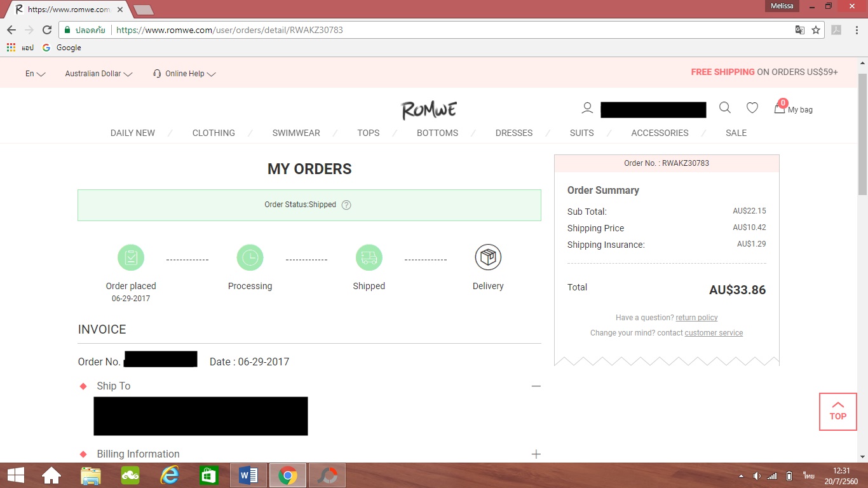
Task: Open the CLOTHING menu
Action: [214, 133]
